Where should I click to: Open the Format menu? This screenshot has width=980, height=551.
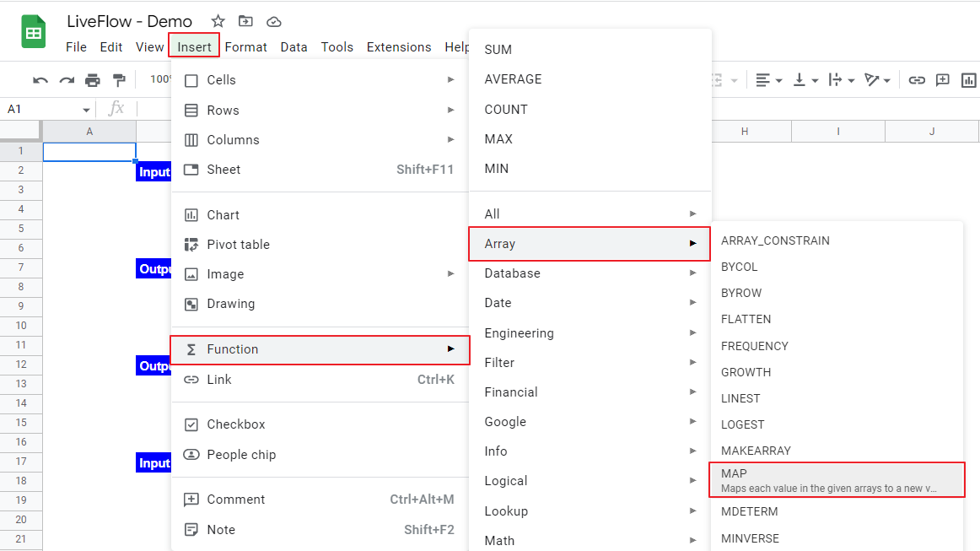(x=245, y=47)
